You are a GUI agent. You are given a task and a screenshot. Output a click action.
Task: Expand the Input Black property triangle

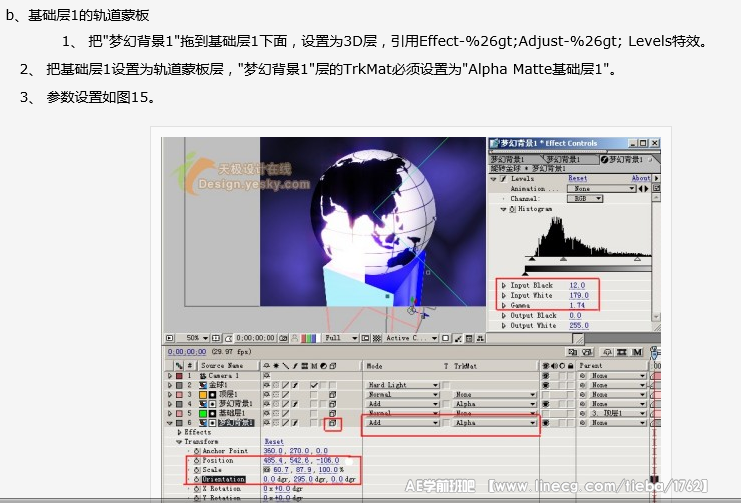coord(504,286)
